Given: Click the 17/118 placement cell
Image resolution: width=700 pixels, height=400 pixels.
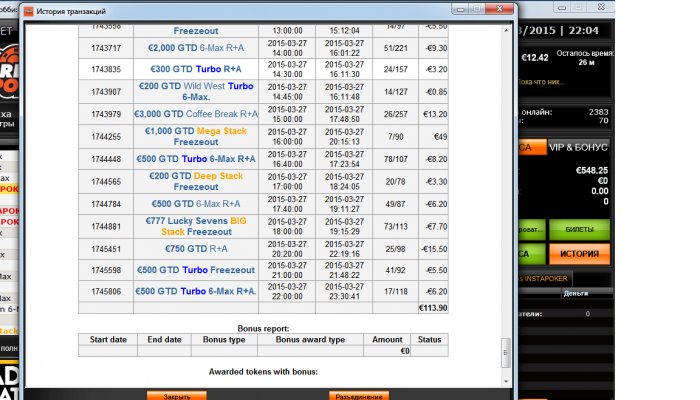Looking at the screenshot, I should [x=395, y=292].
